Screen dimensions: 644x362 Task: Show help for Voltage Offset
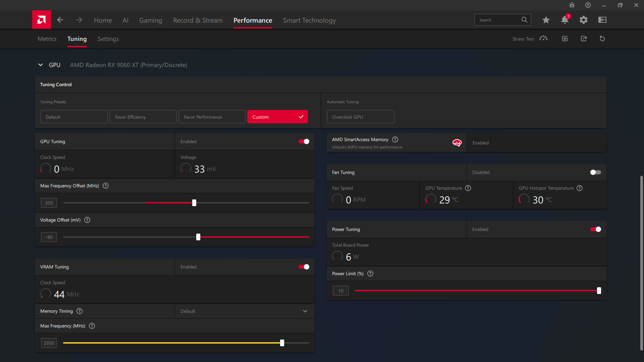coord(87,220)
